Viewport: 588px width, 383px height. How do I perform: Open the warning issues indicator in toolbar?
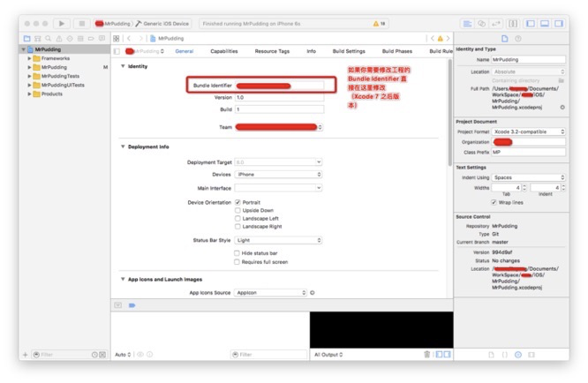379,24
